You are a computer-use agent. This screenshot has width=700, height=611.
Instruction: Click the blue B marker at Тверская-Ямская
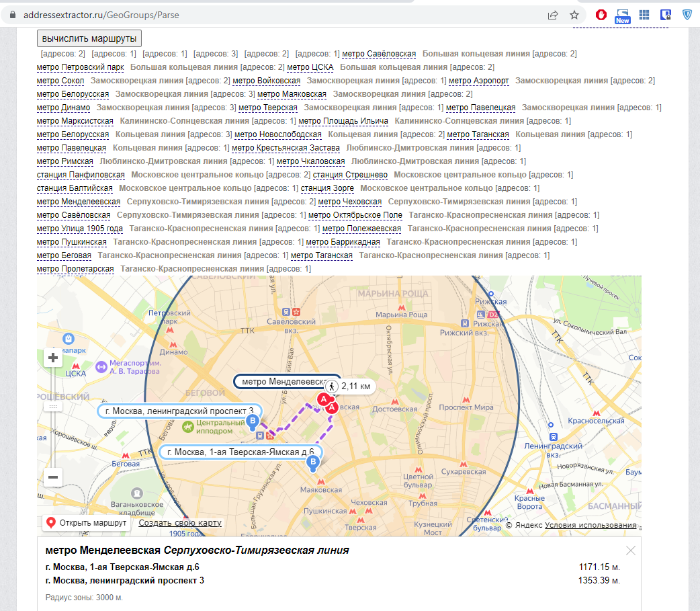[x=313, y=462]
